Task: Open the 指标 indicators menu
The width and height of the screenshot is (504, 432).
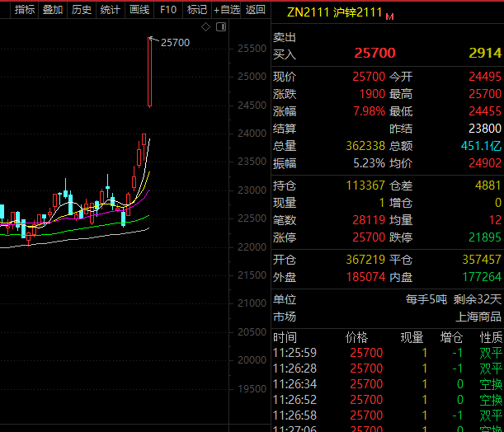Action: pos(25,10)
